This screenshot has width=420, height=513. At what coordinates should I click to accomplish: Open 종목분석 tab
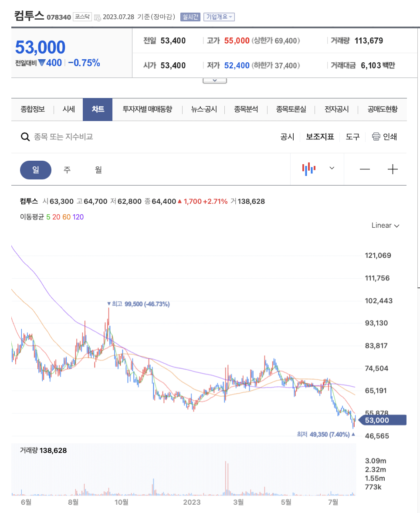tap(246, 109)
